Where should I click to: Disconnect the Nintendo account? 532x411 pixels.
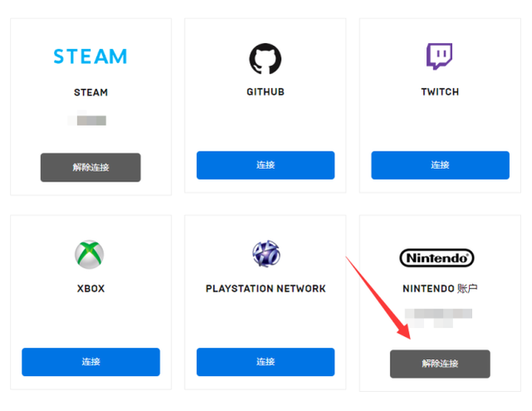coord(440,364)
